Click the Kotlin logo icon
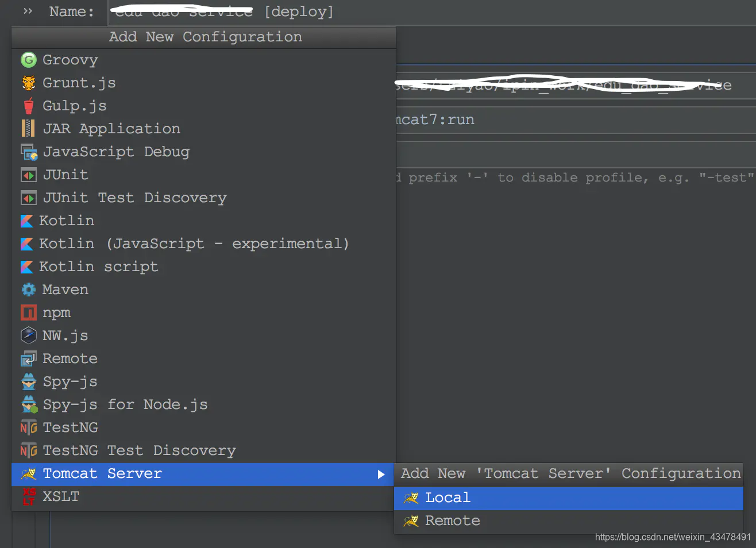 click(x=26, y=221)
